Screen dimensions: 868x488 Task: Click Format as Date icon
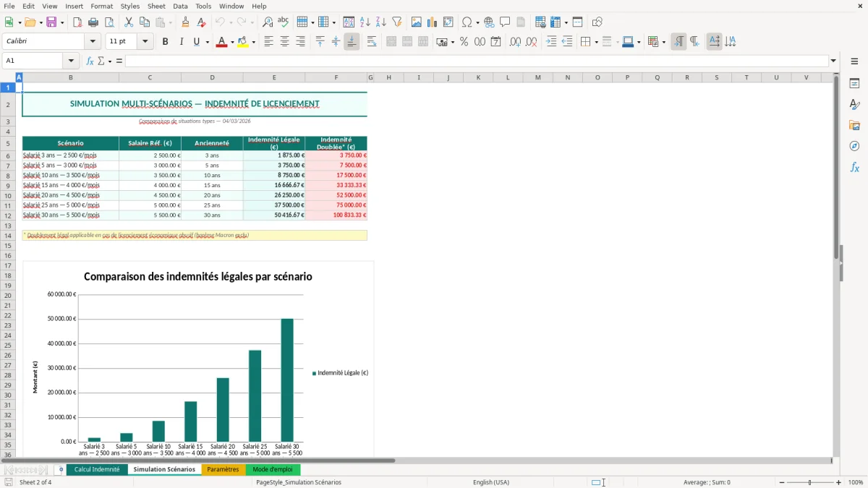tap(495, 42)
